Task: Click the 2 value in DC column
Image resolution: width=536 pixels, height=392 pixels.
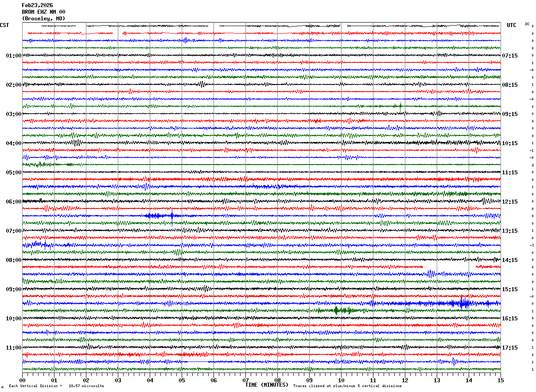Action: coord(532,165)
